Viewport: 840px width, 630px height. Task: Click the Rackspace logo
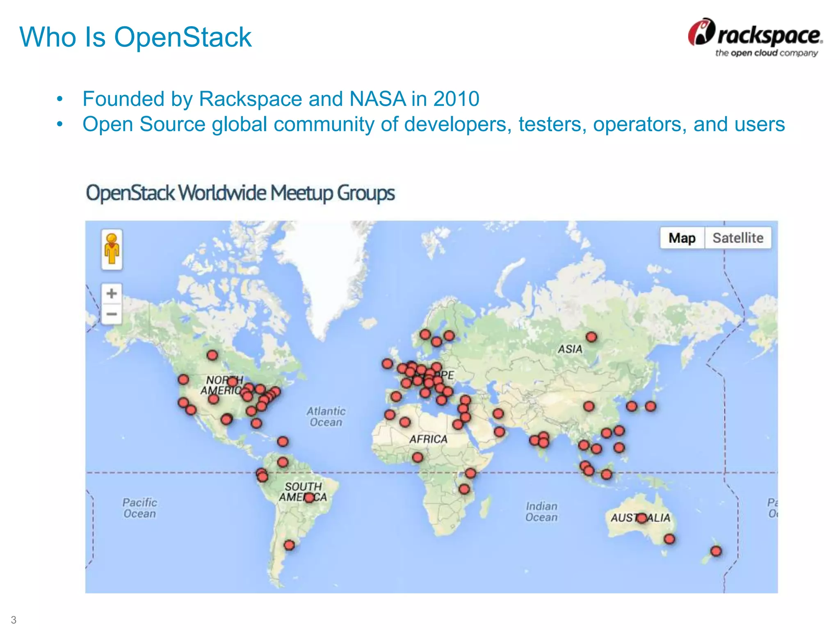coord(755,37)
